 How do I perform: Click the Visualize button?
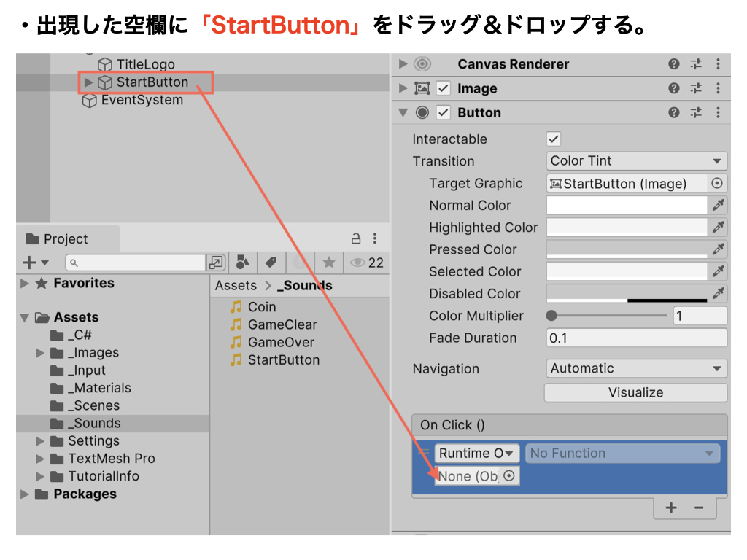click(636, 392)
